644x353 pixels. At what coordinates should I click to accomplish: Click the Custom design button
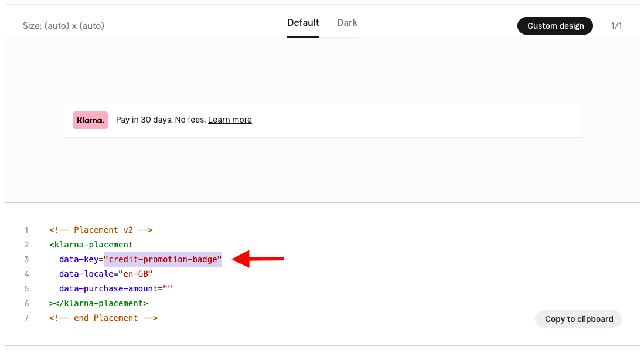(555, 26)
